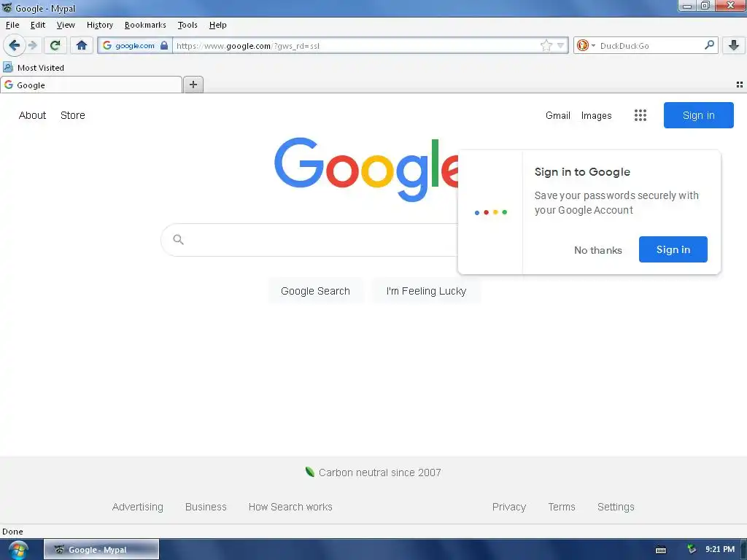Open the Business footer link
The width and height of the screenshot is (747, 560).
(206, 507)
